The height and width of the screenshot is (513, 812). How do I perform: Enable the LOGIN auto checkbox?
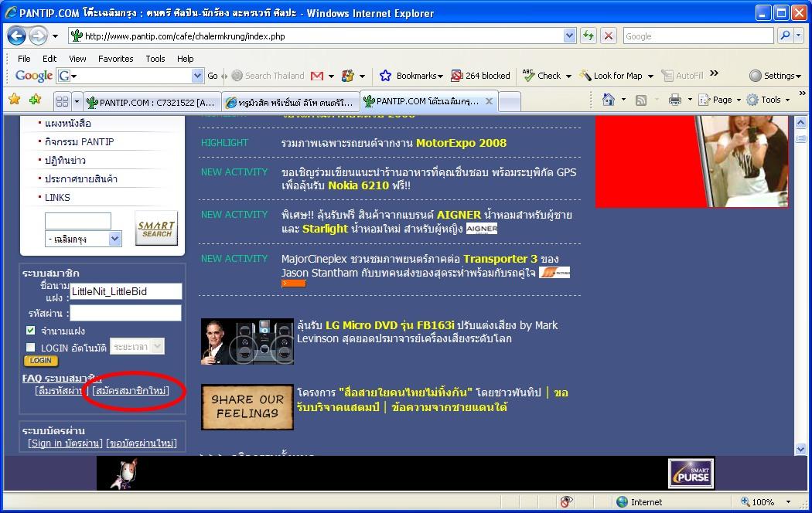pos(31,347)
